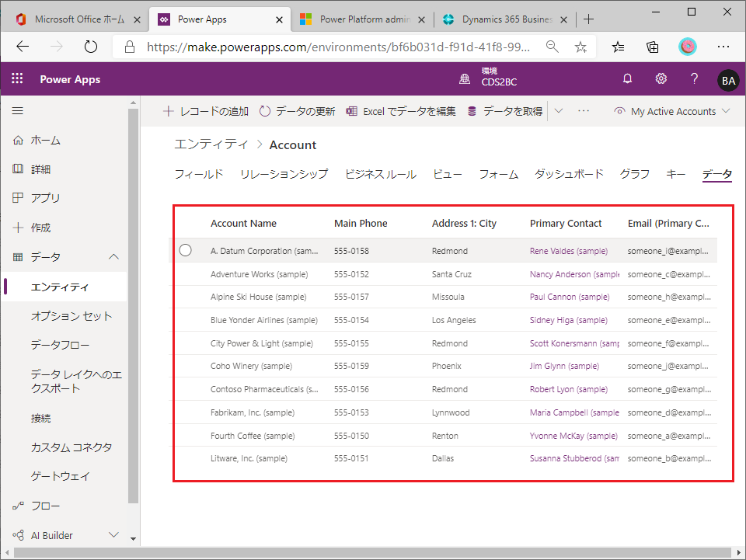Close the Dynamics 365 Business tab
This screenshot has height=560, width=746.
tap(564, 19)
